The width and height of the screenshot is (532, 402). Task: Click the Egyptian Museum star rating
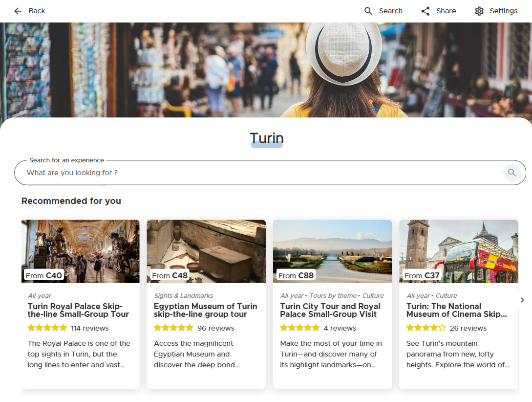pyautogui.click(x=173, y=328)
